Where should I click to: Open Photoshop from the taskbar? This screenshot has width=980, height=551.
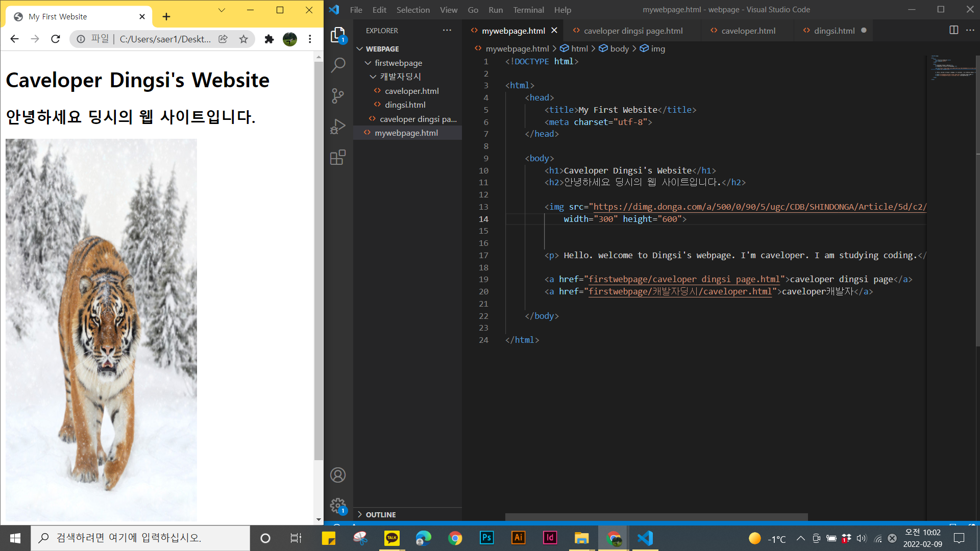click(486, 538)
